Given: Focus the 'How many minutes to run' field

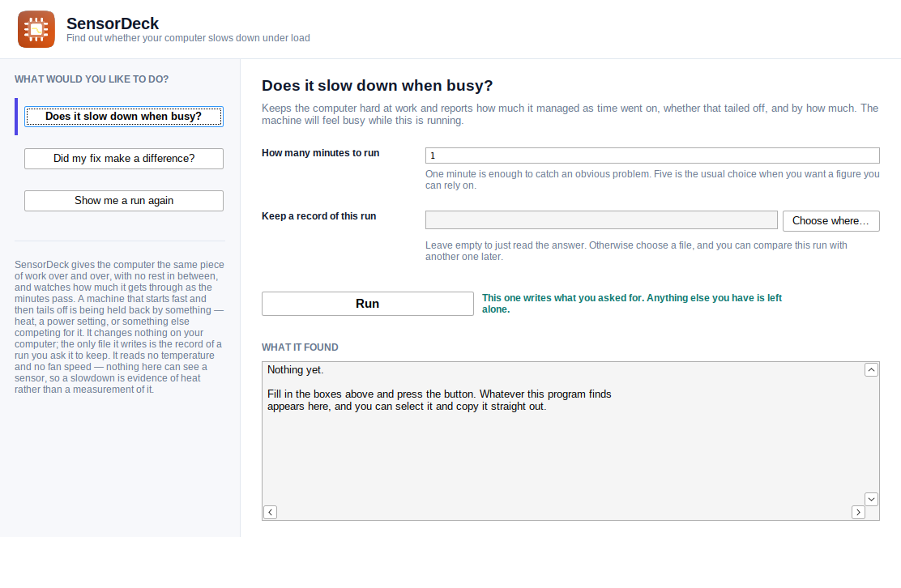Looking at the screenshot, I should click(652, 156).
